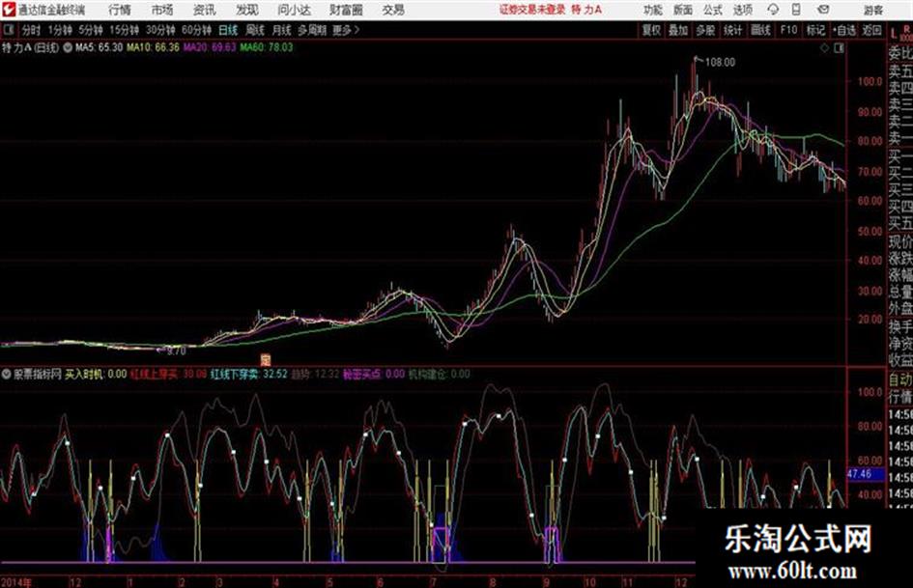Click the MA10: 66.36 label
The width and height of the screenshot is (913, 588).
point(154,47)
